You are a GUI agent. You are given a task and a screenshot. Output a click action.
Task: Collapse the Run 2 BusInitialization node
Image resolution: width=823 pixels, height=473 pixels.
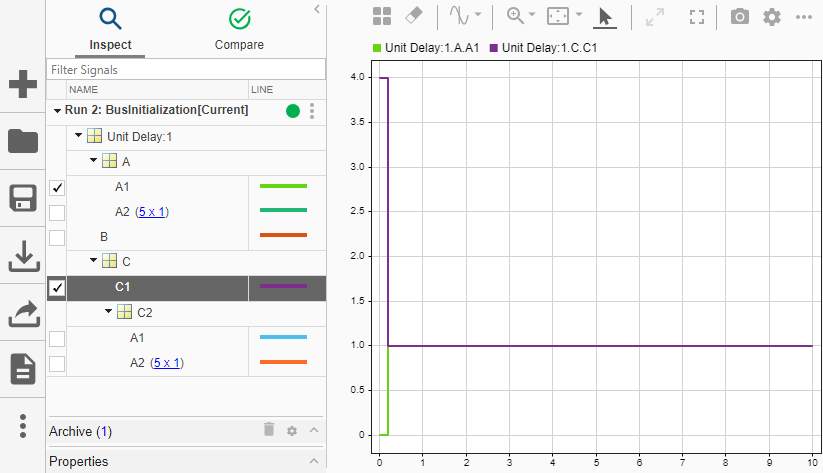coord(57,111)
